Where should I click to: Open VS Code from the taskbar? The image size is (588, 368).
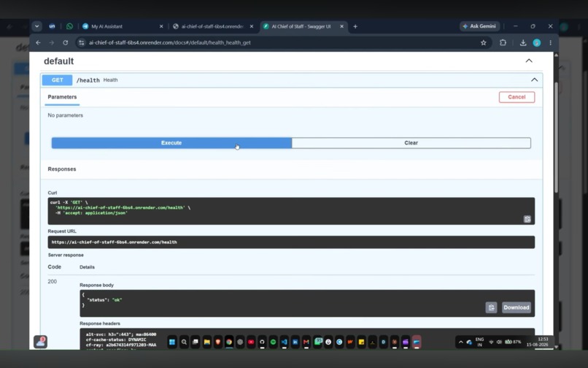(285, 342)
